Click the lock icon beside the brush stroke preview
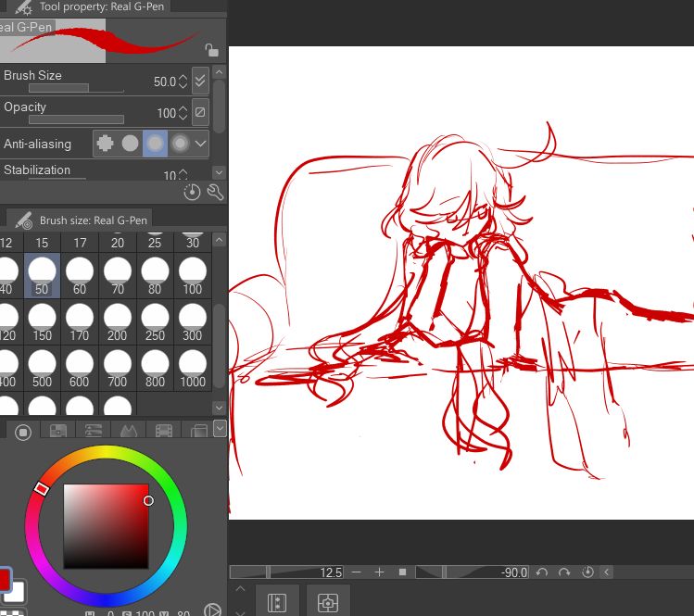 (x=211, y=50)
